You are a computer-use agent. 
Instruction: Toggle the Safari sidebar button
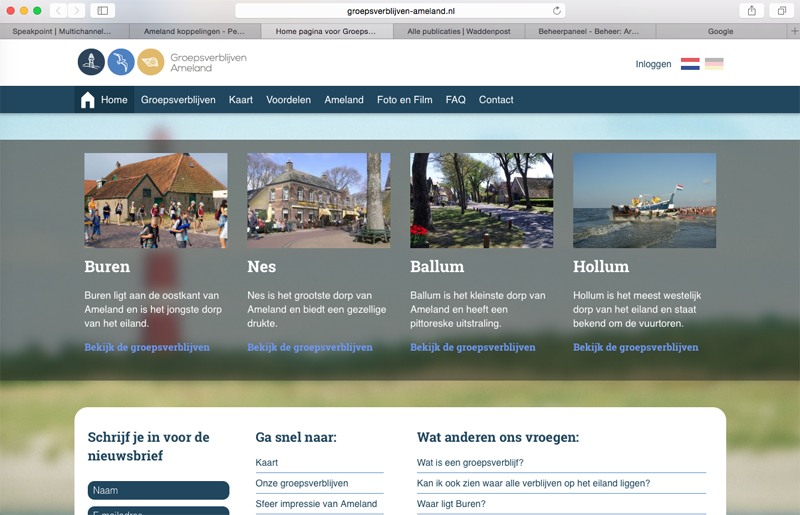[x=103, y=10]
